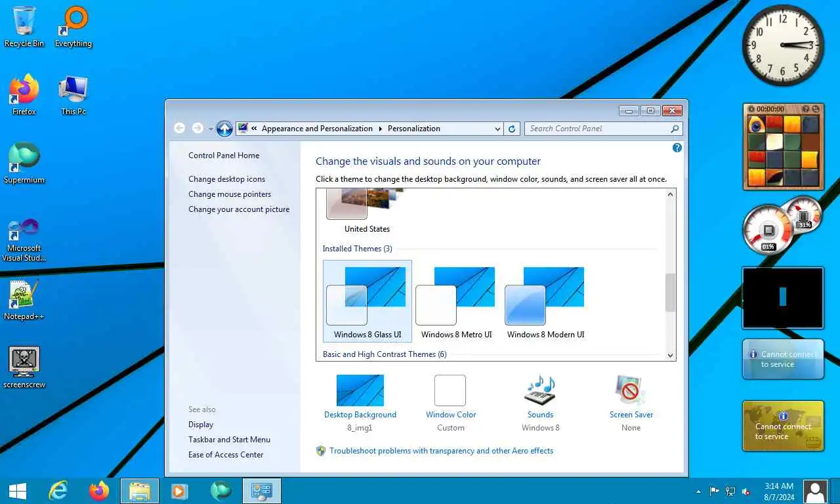Click the Search Control Panel field

pos(597,129)
